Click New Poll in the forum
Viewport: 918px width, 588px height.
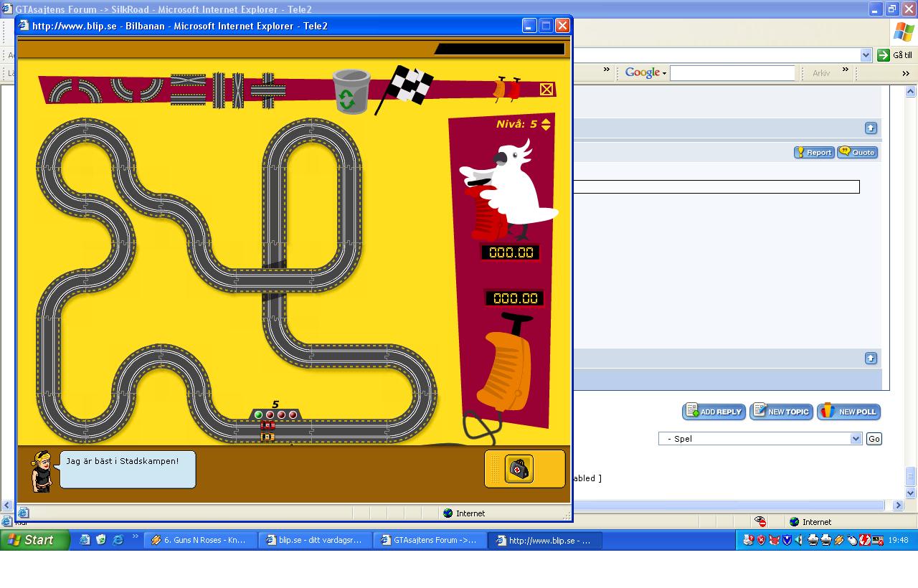(848, 412)
